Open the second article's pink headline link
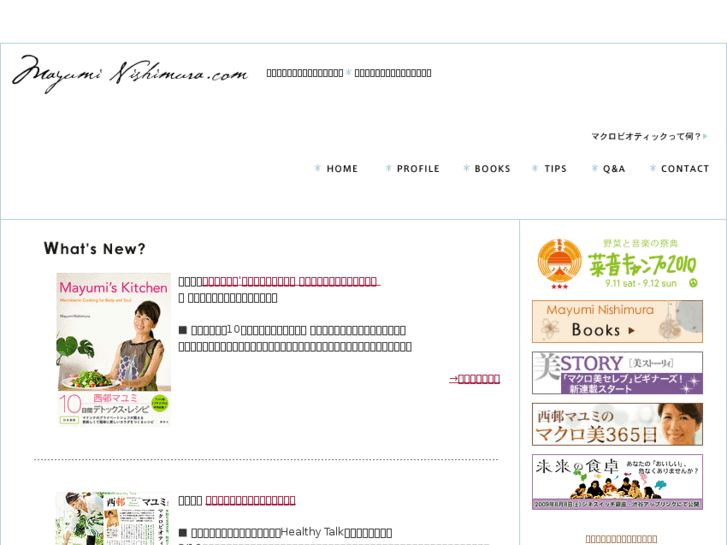This screenshot has width=727, height=545. coord(250,500)
